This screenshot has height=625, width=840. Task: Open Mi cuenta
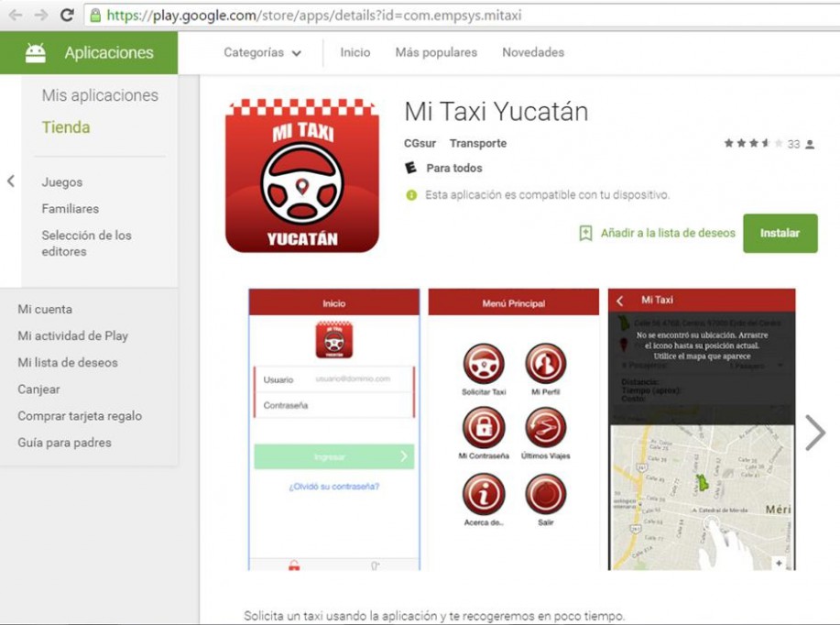45,309
